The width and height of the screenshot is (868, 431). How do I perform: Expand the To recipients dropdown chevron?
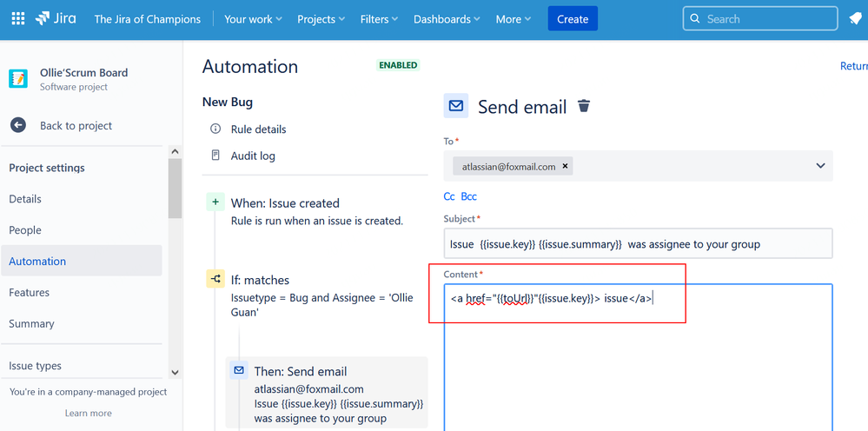coord(820,165)
